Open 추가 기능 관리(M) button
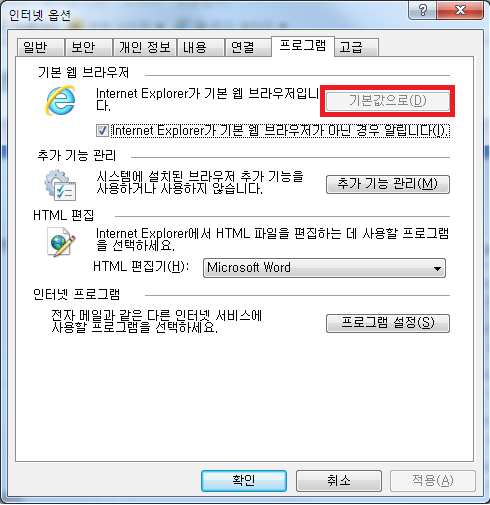 click(388, 184)
